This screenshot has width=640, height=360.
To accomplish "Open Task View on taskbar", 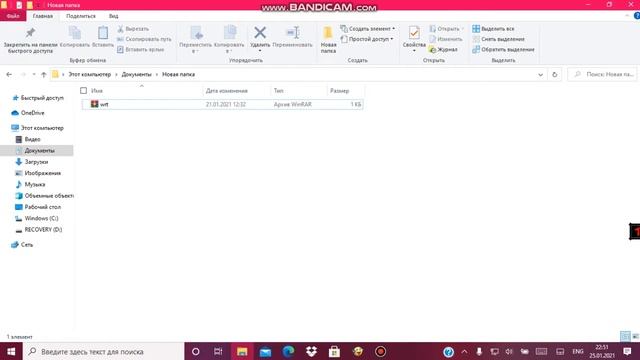I will 218,351.
